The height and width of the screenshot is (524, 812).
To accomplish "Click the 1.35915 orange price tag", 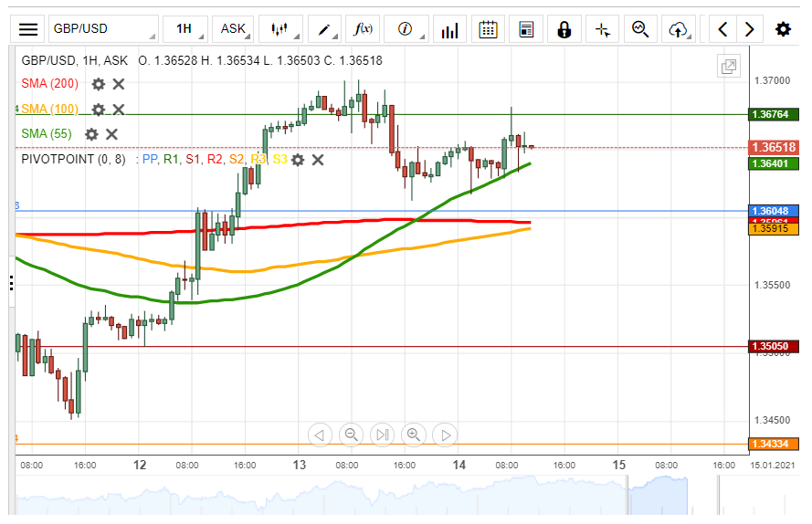I will coord(774,229).
